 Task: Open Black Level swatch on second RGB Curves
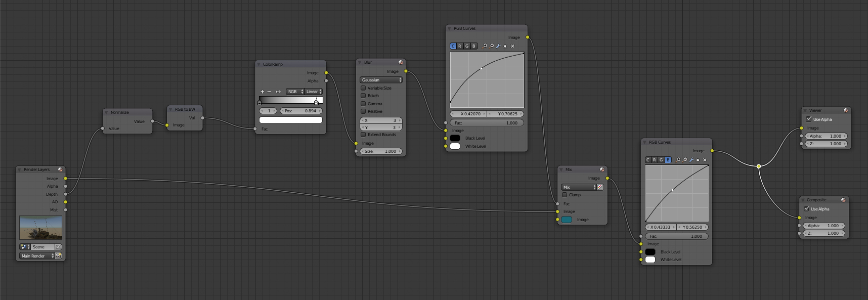650,252
